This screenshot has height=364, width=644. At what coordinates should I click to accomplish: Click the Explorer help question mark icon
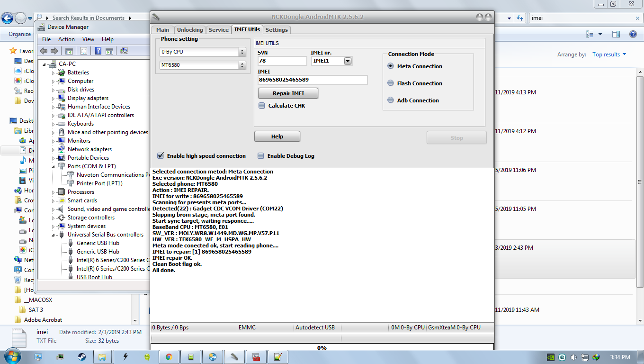pos(633,34)
